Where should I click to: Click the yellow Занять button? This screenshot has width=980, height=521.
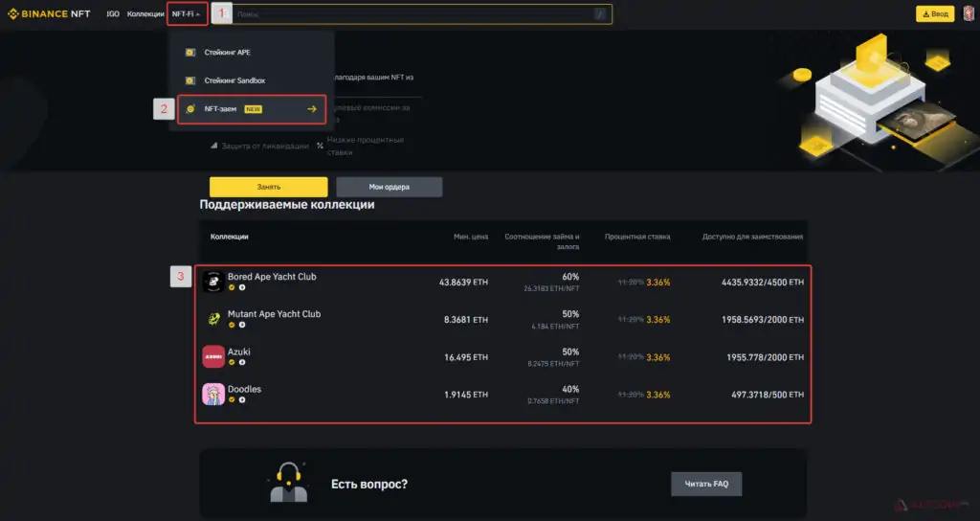pyautogui.click(x=268, y=187)
